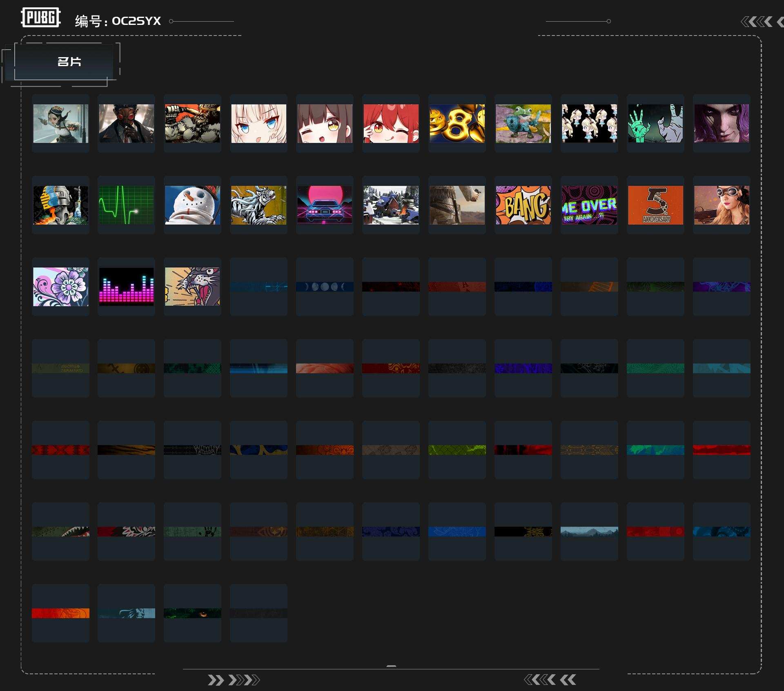Select the pink equalizer bars nameplate

[127, 287]
